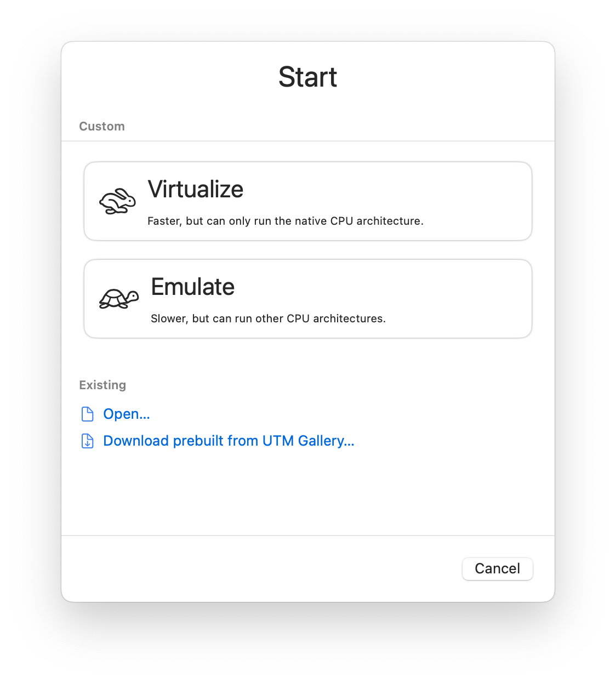616x683 pixels.
Task: Click the Start dialog title
Action: click(x=307, y=77)
